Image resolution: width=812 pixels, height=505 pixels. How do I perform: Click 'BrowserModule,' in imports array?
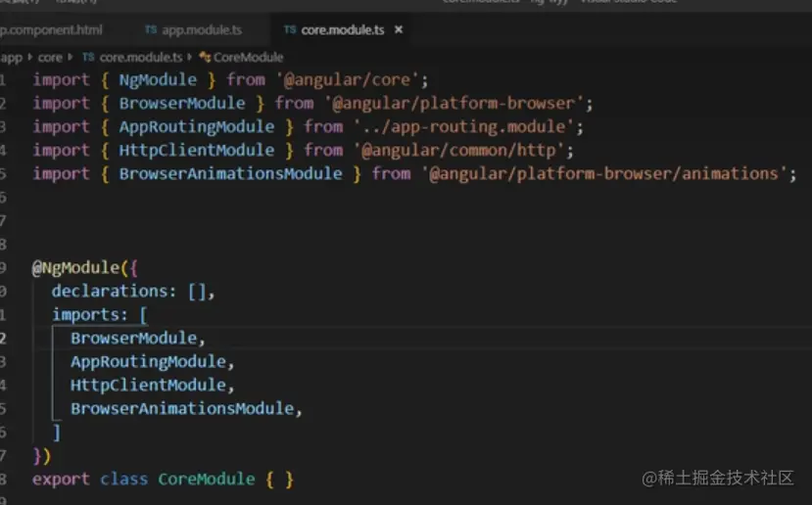point(138,338)
